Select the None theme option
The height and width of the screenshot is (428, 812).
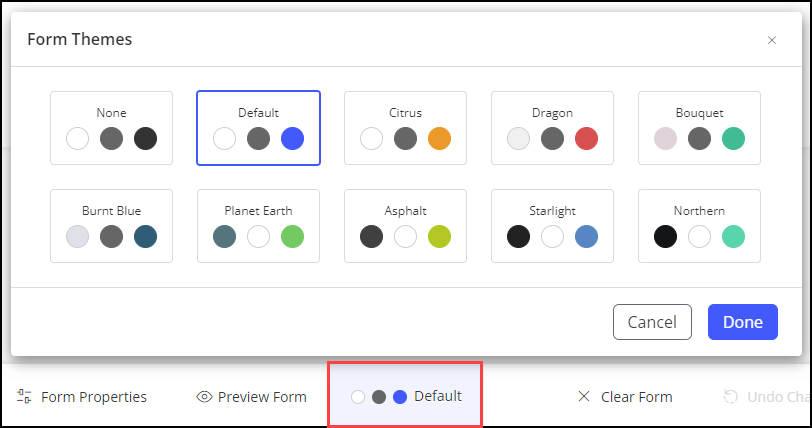coord(111,128)
